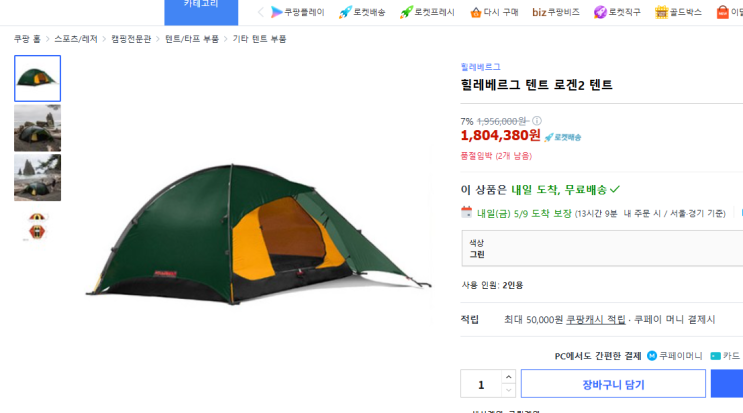
Task: Decrease quantity with the down arrow
Action: click(x=508, y=390)
